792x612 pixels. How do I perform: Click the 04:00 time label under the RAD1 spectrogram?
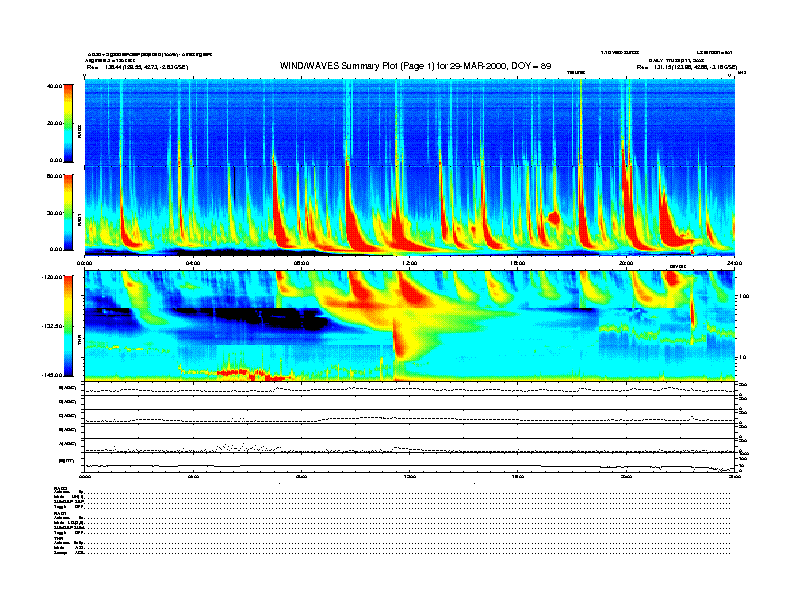[193, 263]
